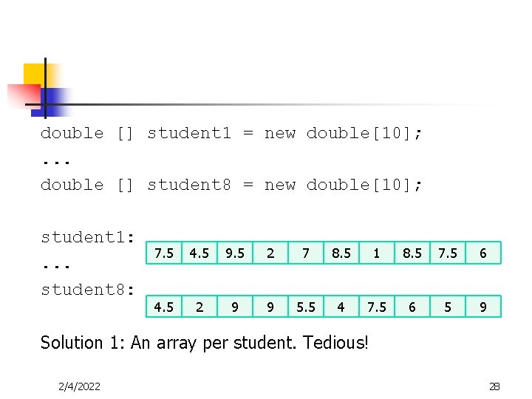Select the first cell of the student8 array
The height and width of the screenshot is (399, 532).
163,307
